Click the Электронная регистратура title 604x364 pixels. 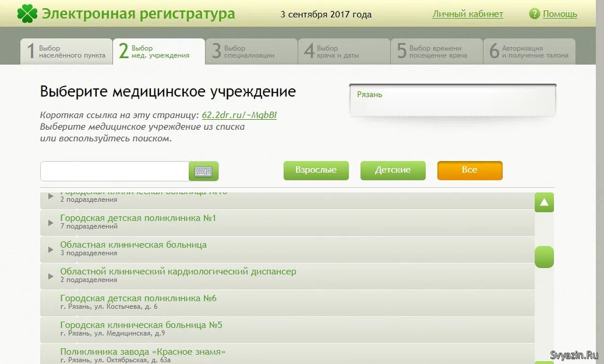coord(138,14)
